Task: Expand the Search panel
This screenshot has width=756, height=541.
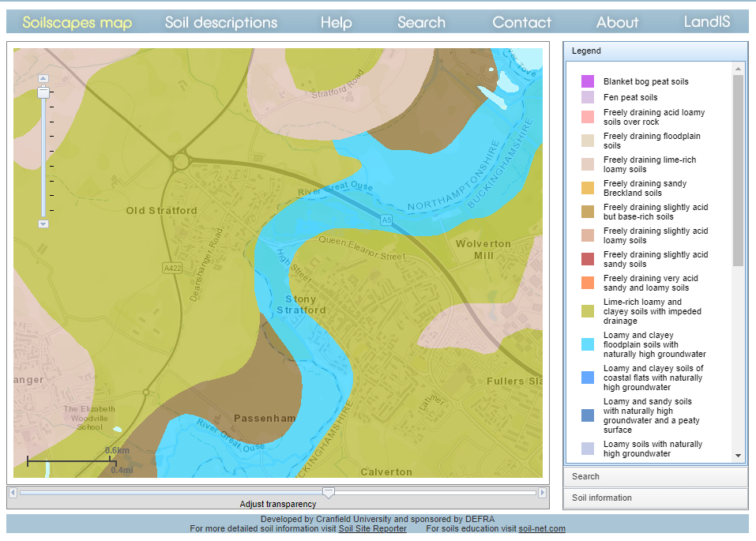Action: (655, 476)
